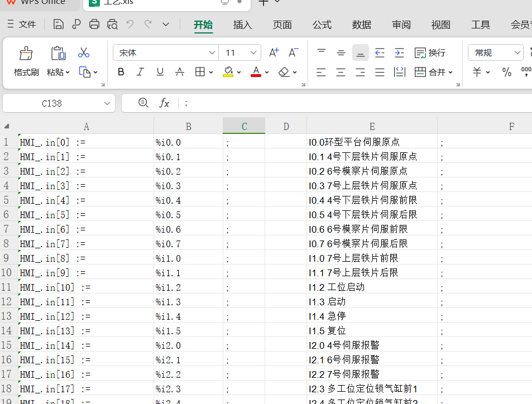Click the Format Painter brush icon
The width and height of the screenshot is (532, 404).
coord(26,54)
